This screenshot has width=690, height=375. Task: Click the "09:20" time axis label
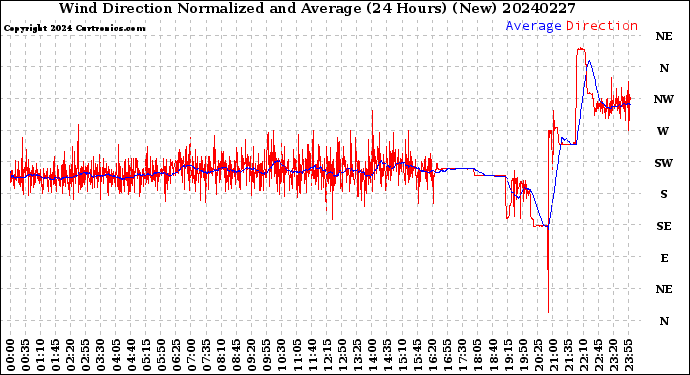pos(252,355)
